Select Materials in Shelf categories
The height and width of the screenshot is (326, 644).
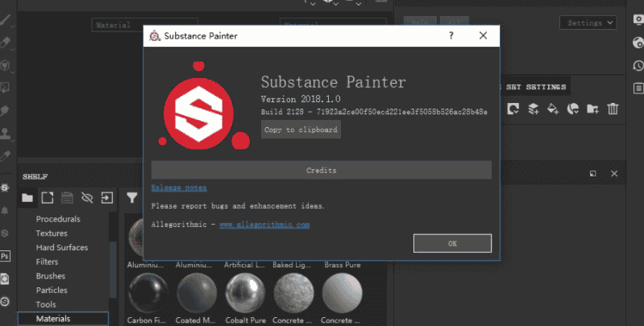[x=63, y=319]
